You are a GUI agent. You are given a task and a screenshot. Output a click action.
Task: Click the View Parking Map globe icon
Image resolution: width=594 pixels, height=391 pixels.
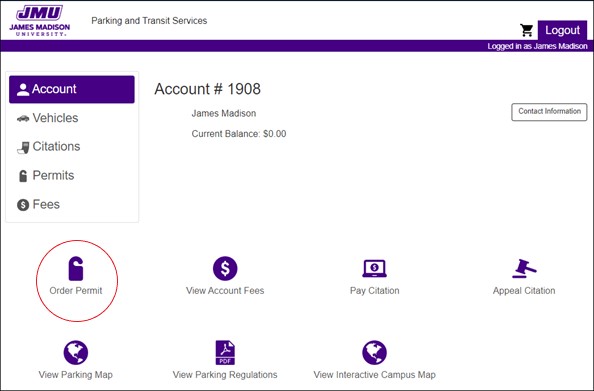click(x=76, y=352)
